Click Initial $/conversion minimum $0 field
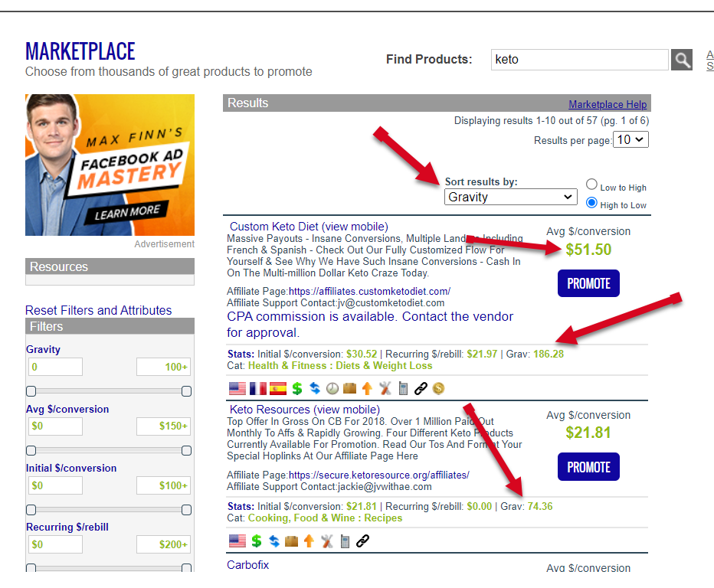 55,485
